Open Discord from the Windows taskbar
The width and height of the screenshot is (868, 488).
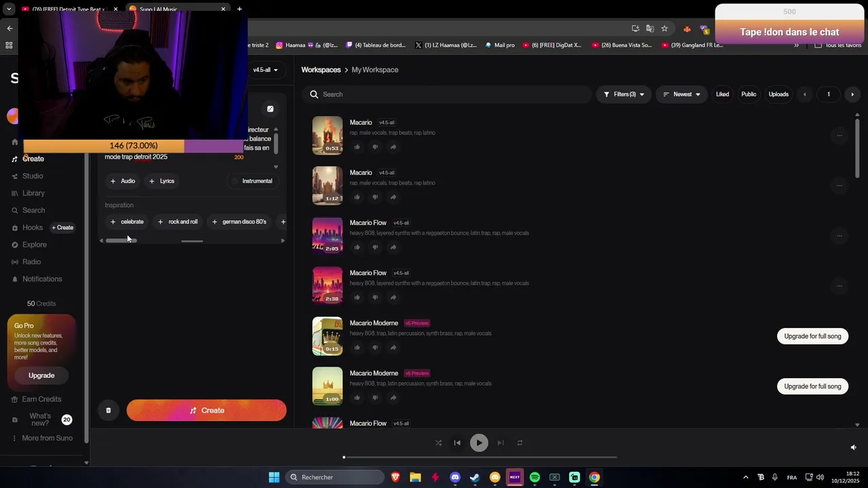(455, 477)
